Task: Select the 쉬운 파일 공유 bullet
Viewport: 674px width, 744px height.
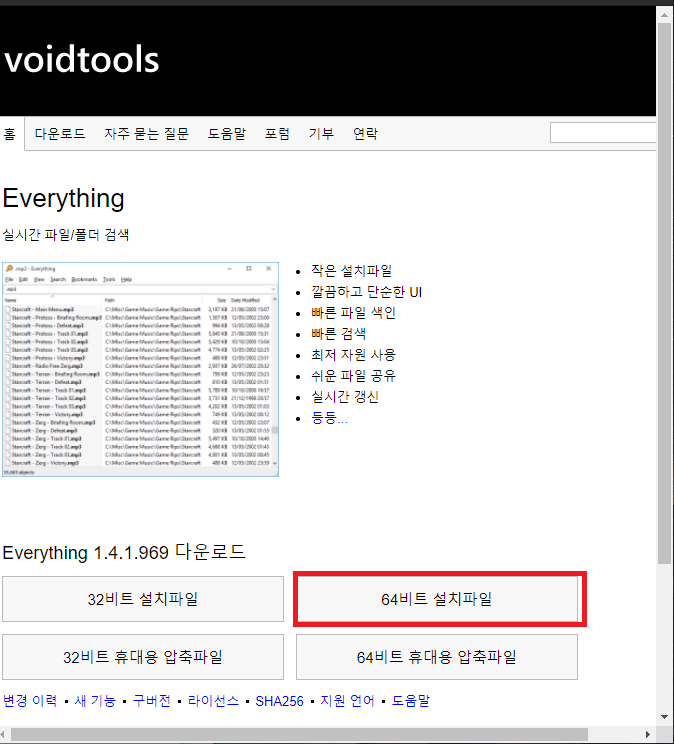Action: pos(353,376)
